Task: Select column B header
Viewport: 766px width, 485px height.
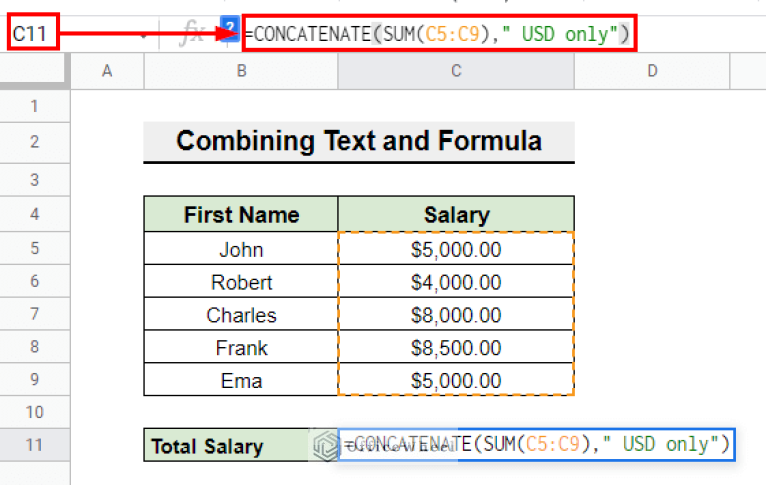Action: (241, 70)
